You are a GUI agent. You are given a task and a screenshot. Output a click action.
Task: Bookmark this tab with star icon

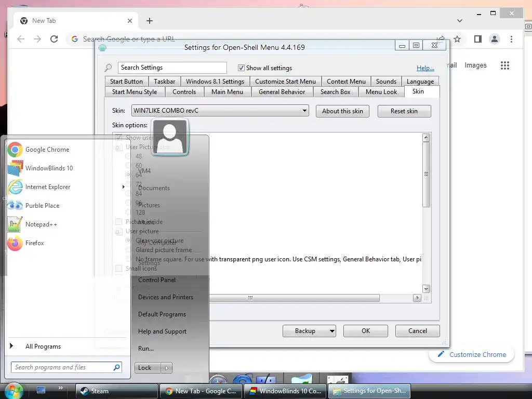(x=457, y=39)
